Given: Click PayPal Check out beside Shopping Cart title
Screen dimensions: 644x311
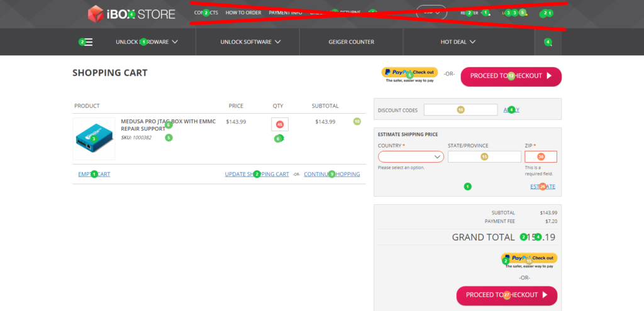Looking at the screenshot, I should tap(409, 75).
